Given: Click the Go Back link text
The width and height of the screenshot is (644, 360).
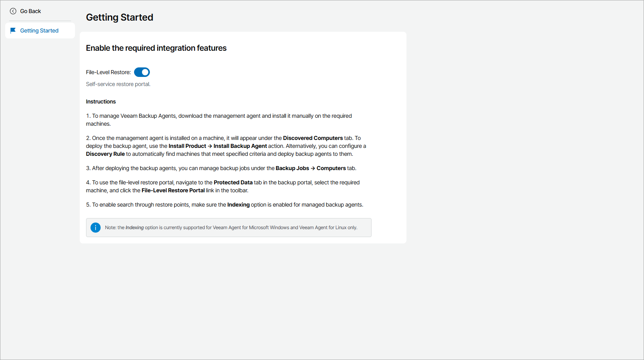Looking at the screenshot, I should coord(31,11).
